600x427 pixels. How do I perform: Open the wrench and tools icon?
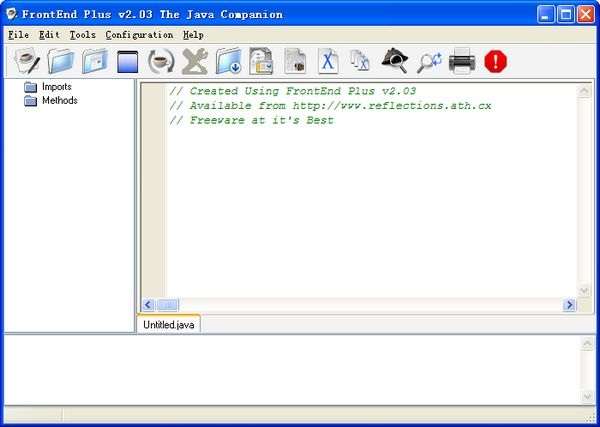click(195, 61)
